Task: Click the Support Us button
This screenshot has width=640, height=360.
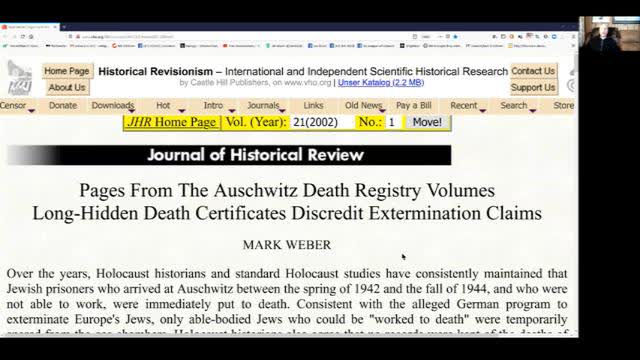Action: [x=533, y=87]
